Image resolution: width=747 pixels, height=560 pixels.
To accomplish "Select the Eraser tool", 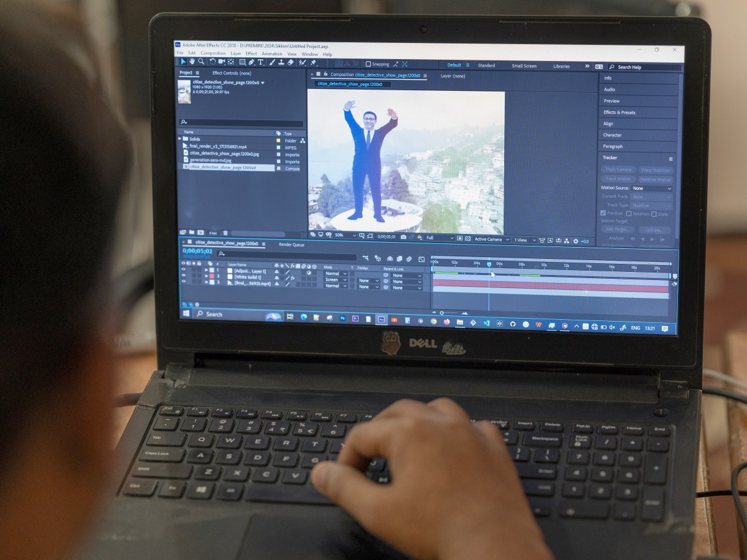I will pyautogui.click(x=291, y=62).
